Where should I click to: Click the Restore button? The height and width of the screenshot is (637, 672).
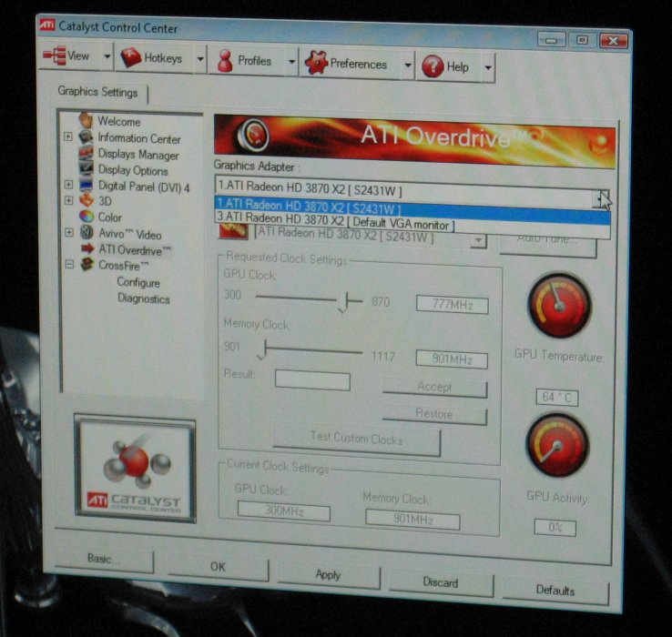434,414
